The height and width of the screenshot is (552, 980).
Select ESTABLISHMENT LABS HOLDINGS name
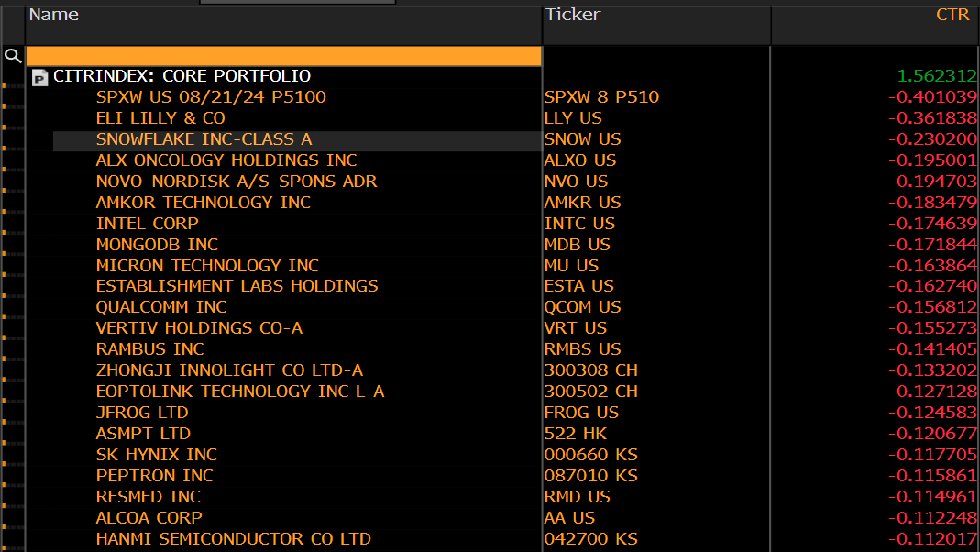237,286
